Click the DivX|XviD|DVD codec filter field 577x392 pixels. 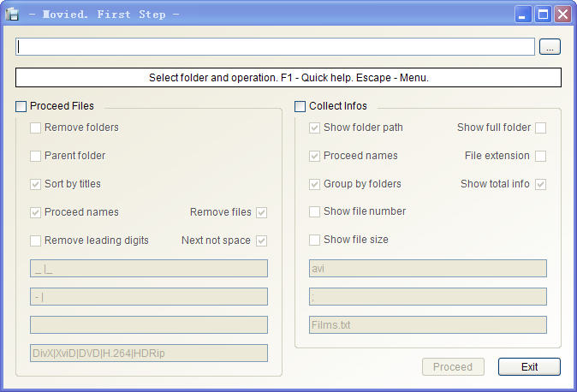[148, 353]
